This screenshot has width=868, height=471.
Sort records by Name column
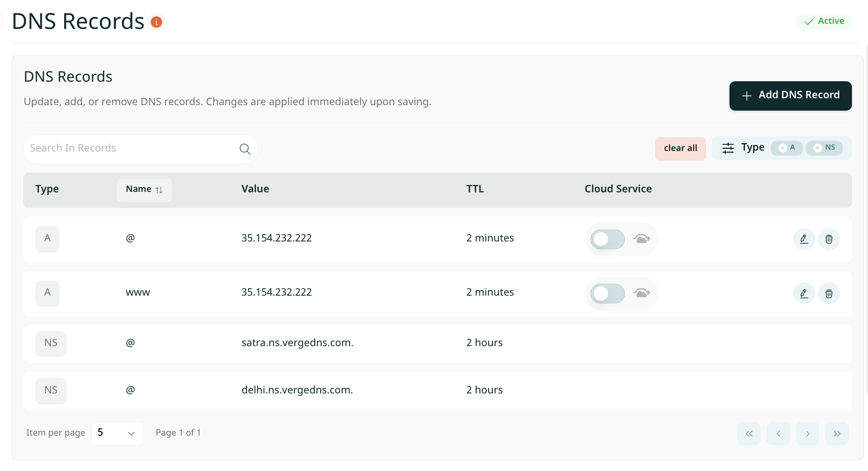pyautogui.click(x=144, y=190)
